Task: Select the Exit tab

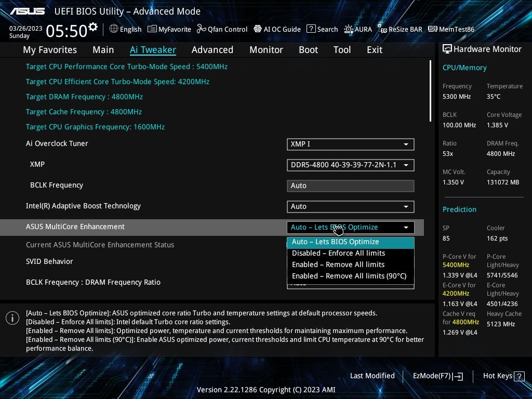Action: tap(375, 50)
